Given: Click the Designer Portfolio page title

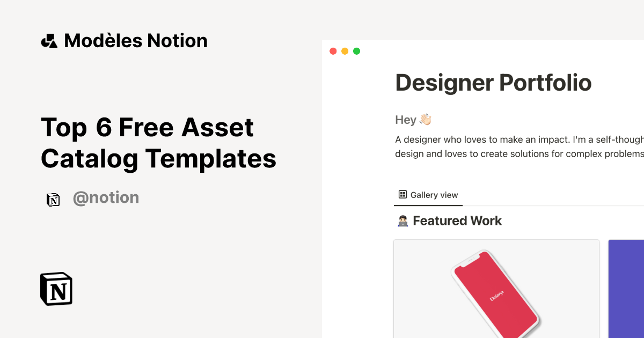Looking at the screenshot, I should (493, 83).
